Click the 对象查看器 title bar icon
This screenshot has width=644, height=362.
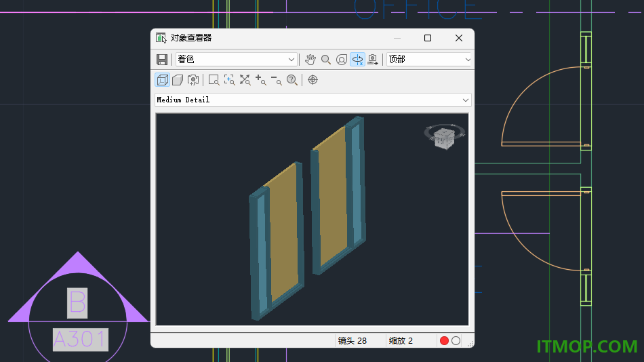161,38
